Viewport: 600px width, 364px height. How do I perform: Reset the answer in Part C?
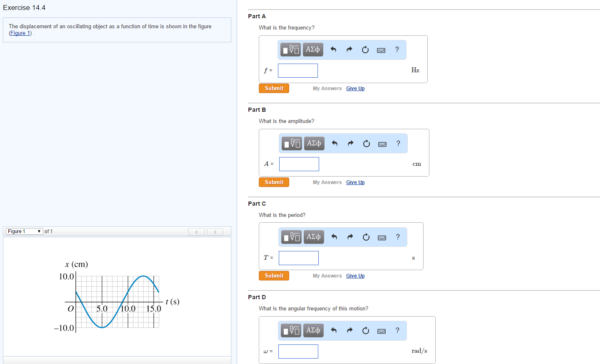click(366, 237)
